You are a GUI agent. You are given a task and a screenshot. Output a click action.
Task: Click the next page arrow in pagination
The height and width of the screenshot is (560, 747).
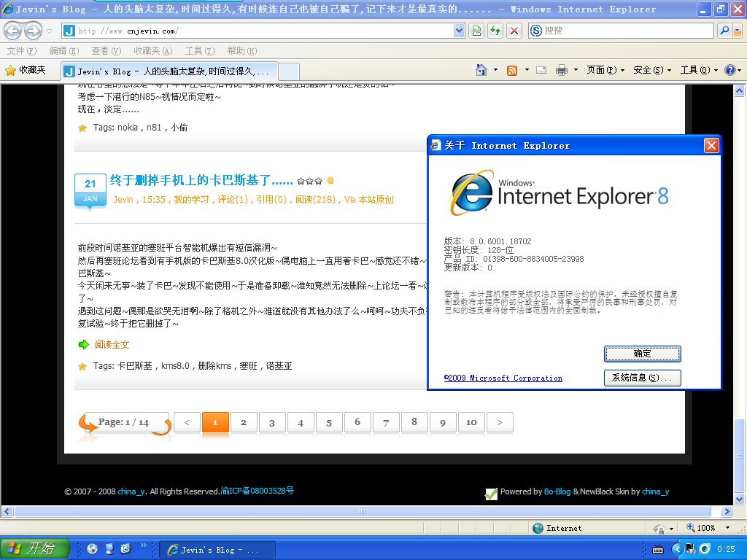(x=499, y=422)
